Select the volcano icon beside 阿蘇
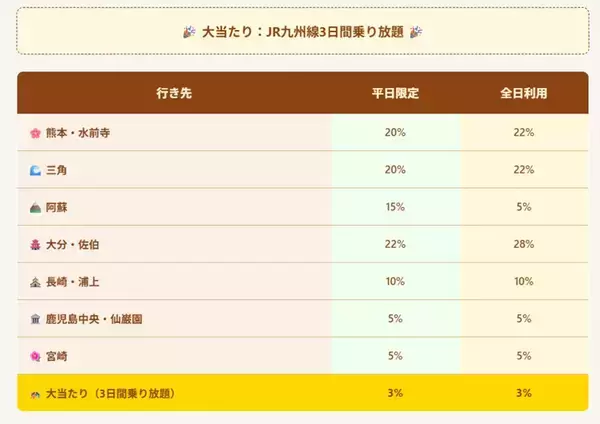 pos(35,207)
